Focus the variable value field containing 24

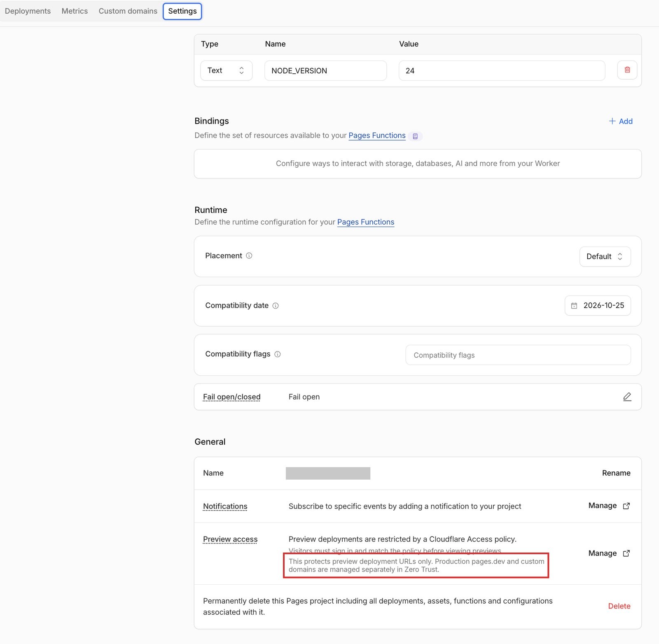[502, 70]
